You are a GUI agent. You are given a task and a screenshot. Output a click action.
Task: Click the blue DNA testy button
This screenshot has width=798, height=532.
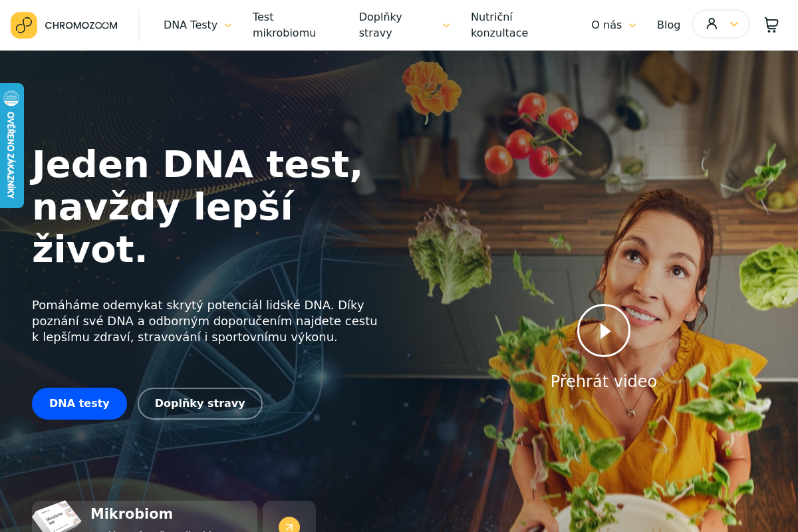pos(79,404)
